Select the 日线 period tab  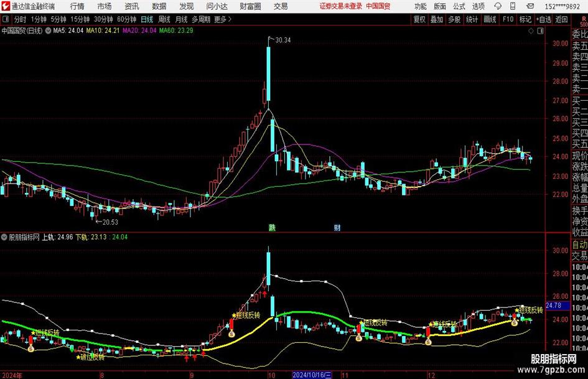pos(147,19)
